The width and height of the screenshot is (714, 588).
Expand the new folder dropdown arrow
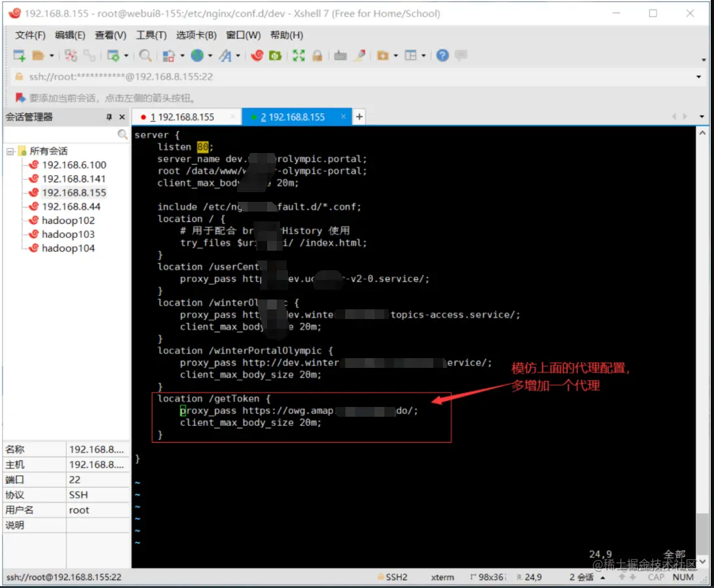(x=395, y=56)
